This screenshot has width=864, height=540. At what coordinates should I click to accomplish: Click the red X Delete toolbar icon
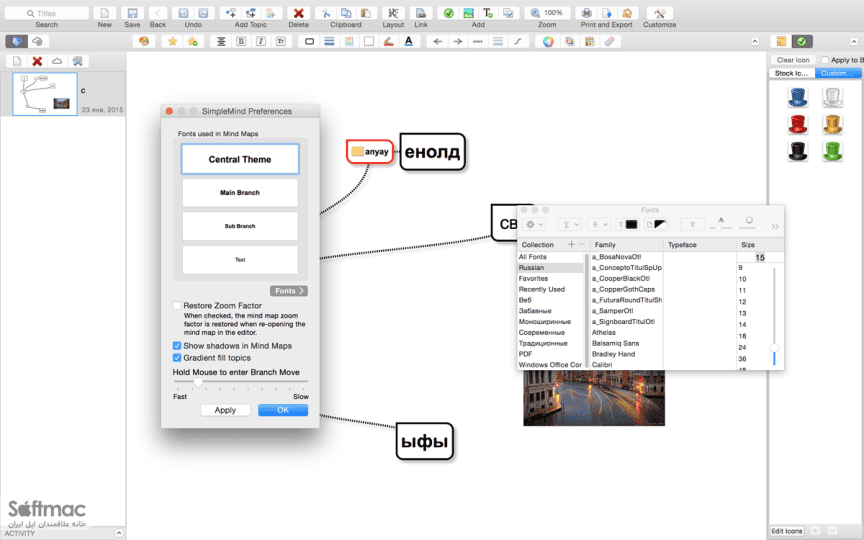(x=298, y=13)
